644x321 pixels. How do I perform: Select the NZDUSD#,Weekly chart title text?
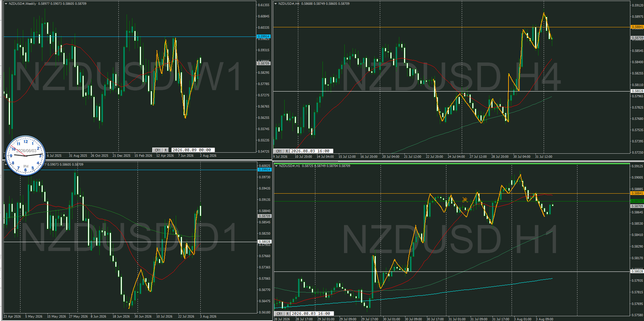(23, 4)
